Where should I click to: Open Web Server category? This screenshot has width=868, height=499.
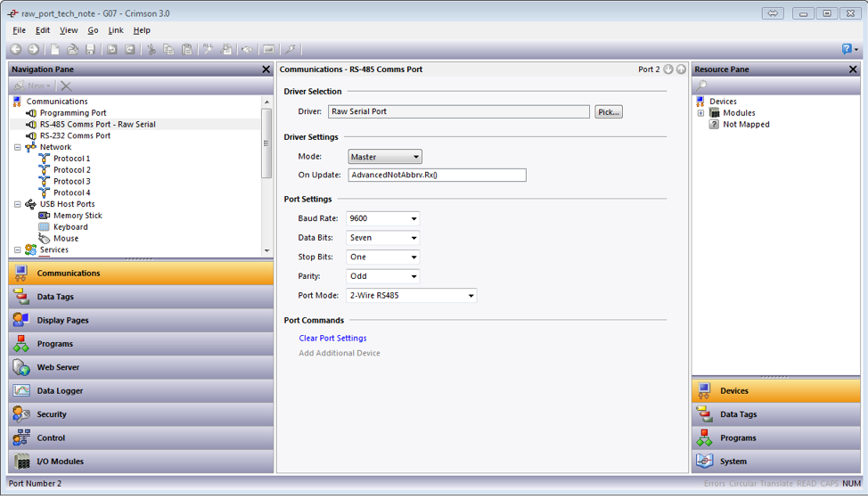click(141, 367)
